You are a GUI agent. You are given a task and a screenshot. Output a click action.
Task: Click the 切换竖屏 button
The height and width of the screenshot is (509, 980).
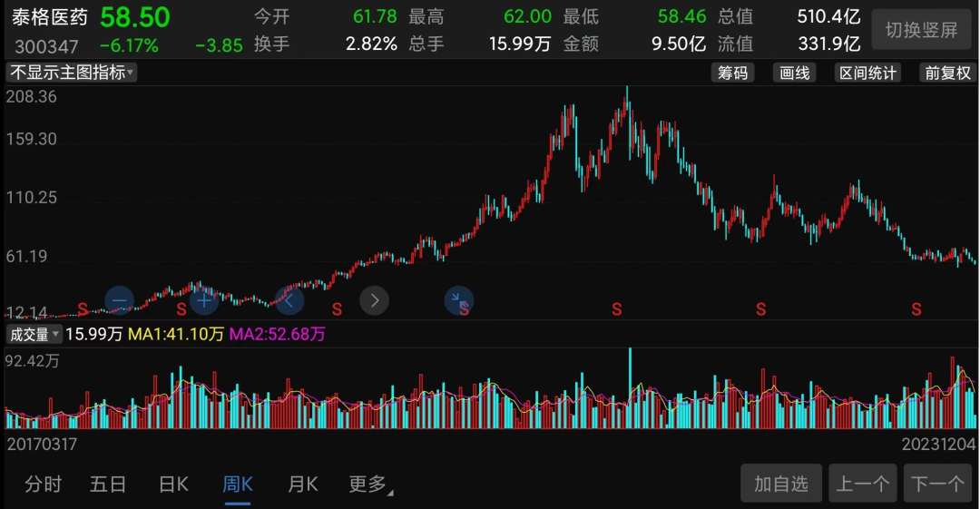point(921,29)
